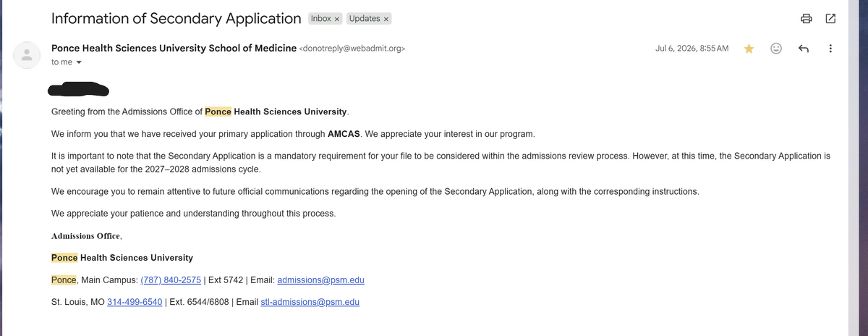Call the 314-499-6540 St. Louis number

(135, 302)
